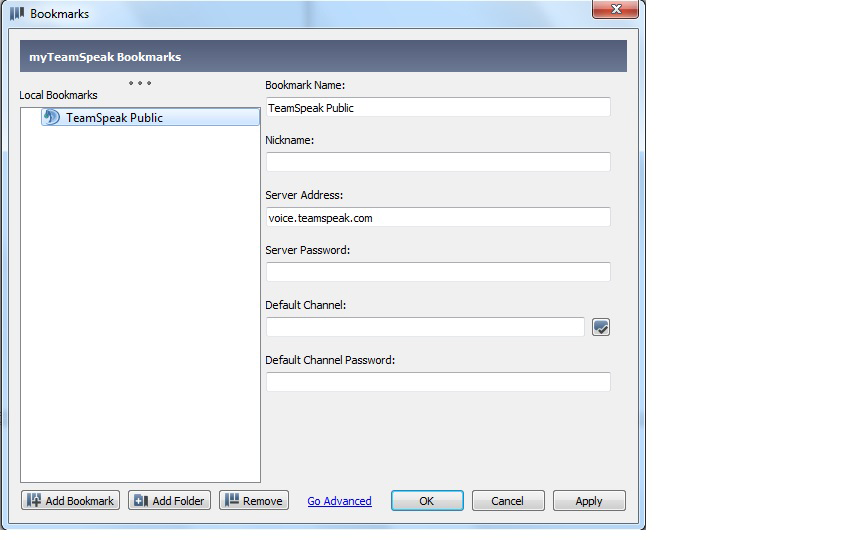Click the three-dot handle above Local Bookmarks
This screenshot has height=540, width=864.
[140, 84]
